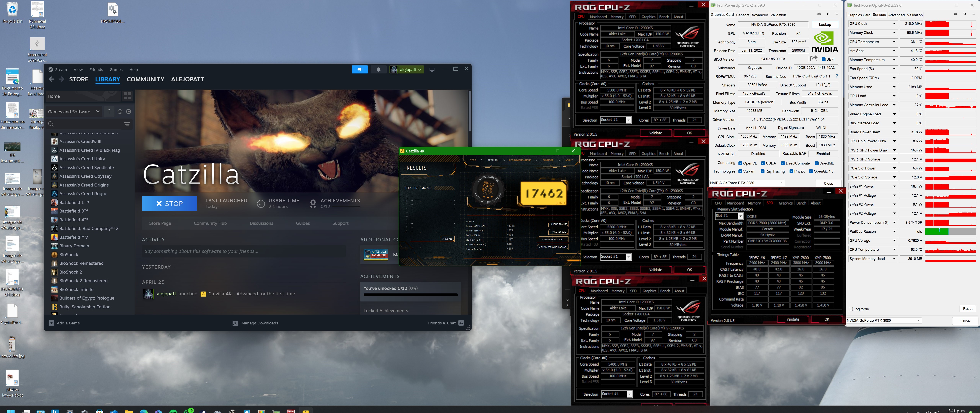Launch Steam Big Picture mode icon

pyautogui.click(x=432, y=70)
